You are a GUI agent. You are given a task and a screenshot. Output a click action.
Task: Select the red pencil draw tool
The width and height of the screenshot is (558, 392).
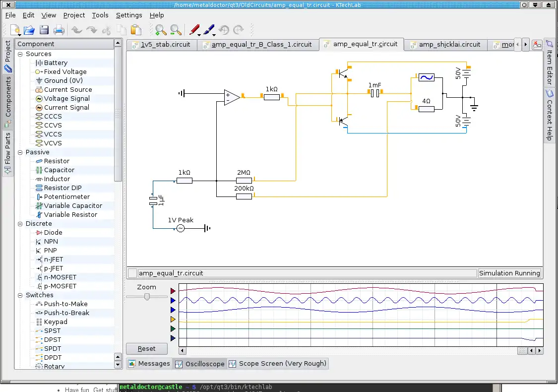tap(194, 30)
